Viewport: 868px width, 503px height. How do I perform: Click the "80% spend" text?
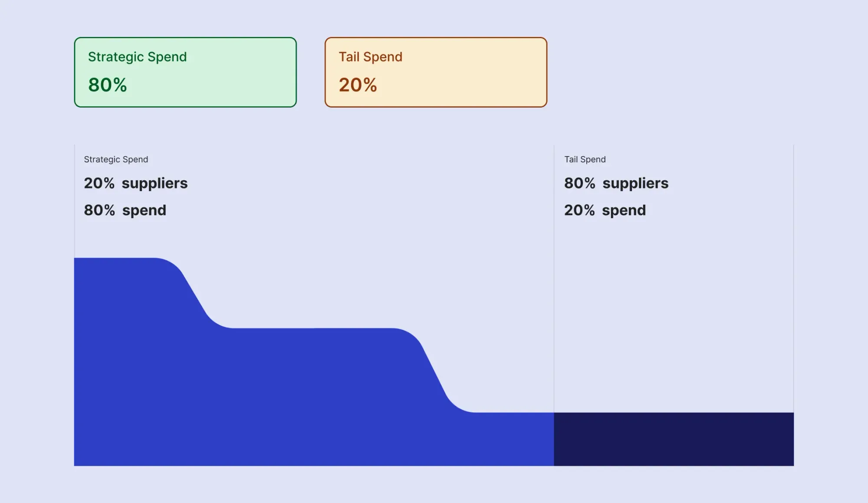click(x=125, y=210)
